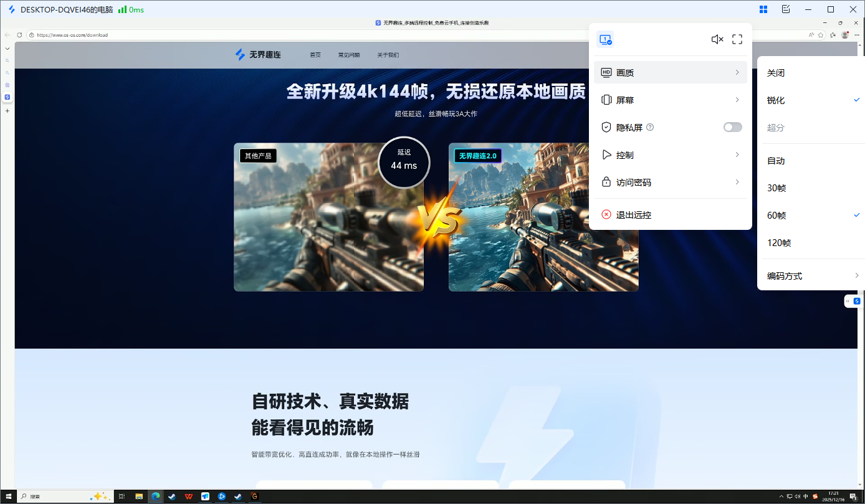Enable the 超分 super resolution option

tap(776, 127)
